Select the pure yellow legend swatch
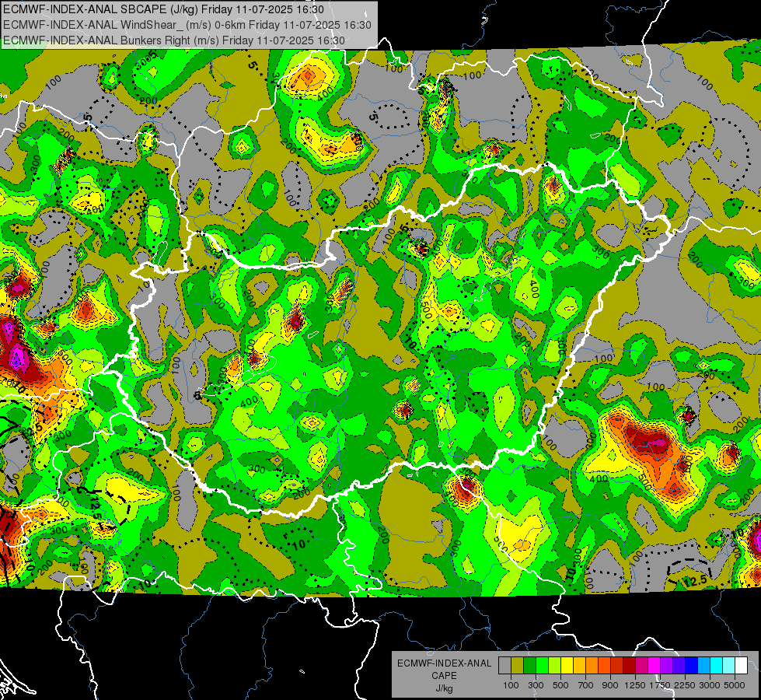This screenshot has width=761, height=700. coord(567,665)
